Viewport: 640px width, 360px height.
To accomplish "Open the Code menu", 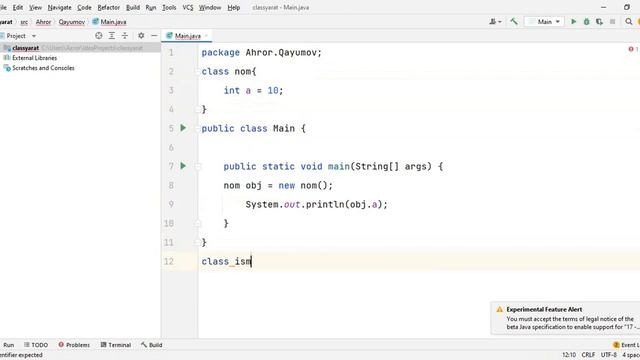I will (x=84, y=7).
